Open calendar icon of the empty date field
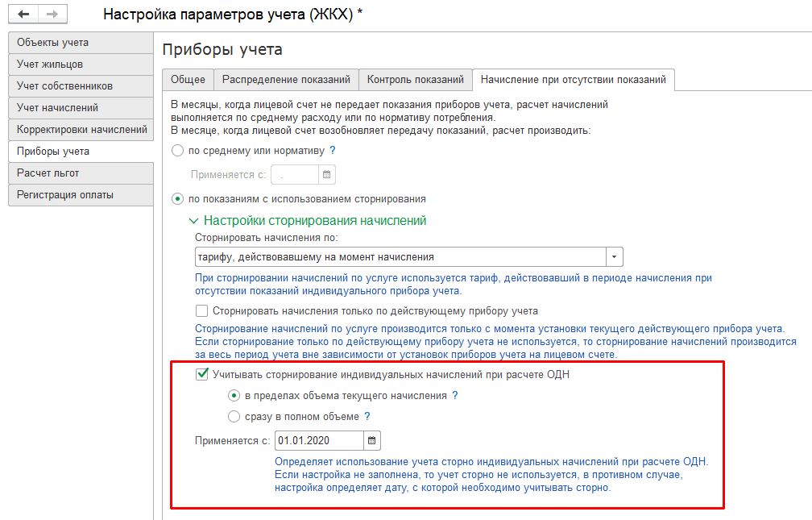 [326, 174]
